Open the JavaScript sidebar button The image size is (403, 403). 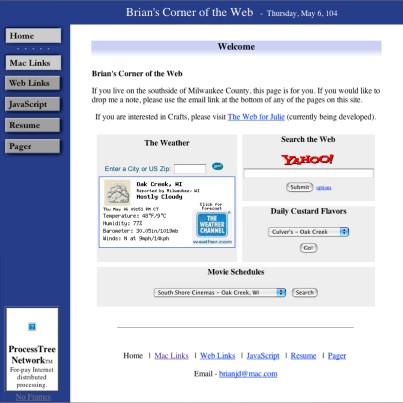point(33,104)
